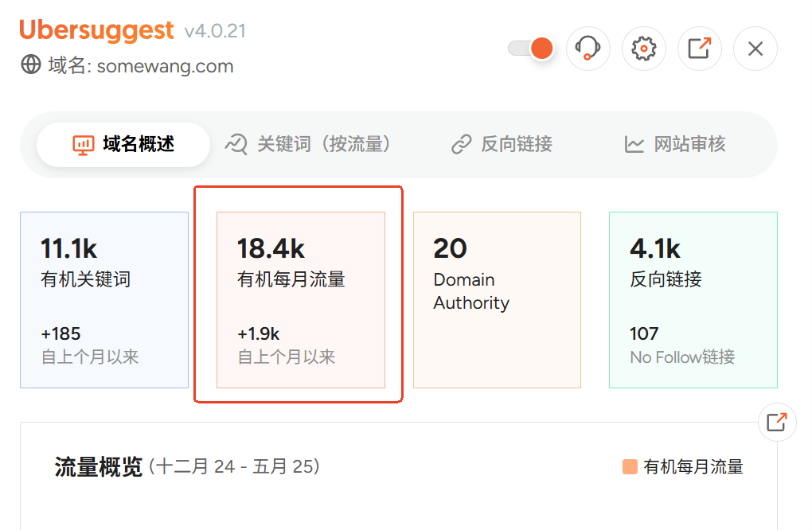Screen dimensions: 812x530
Task: Open the headset support icon
Action: click(x=588, y=49)
